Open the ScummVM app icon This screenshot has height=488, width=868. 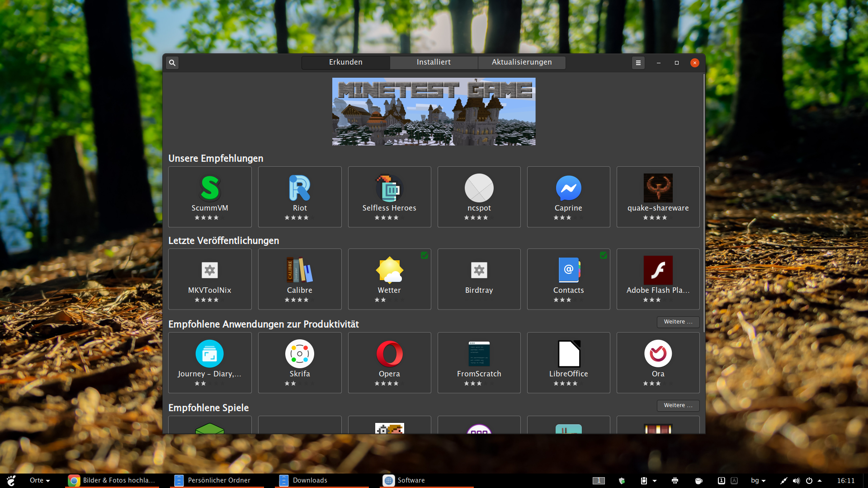coord(210,188)
